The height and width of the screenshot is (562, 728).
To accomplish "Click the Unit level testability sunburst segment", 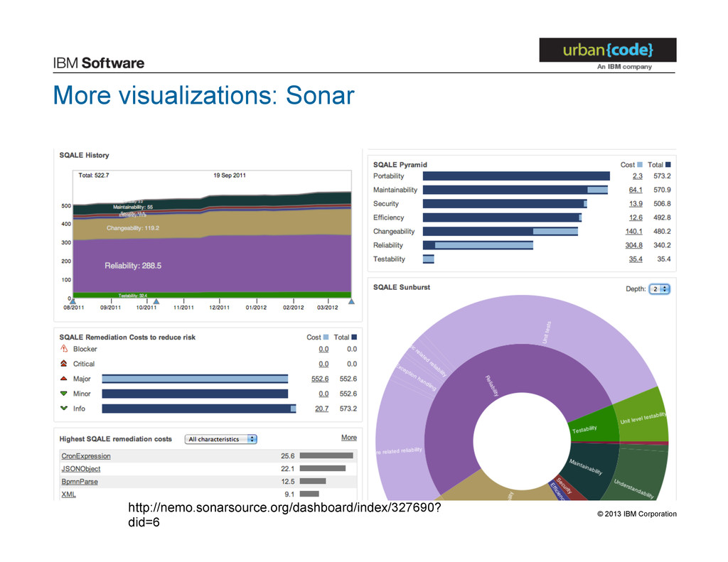I will [643, 416].
